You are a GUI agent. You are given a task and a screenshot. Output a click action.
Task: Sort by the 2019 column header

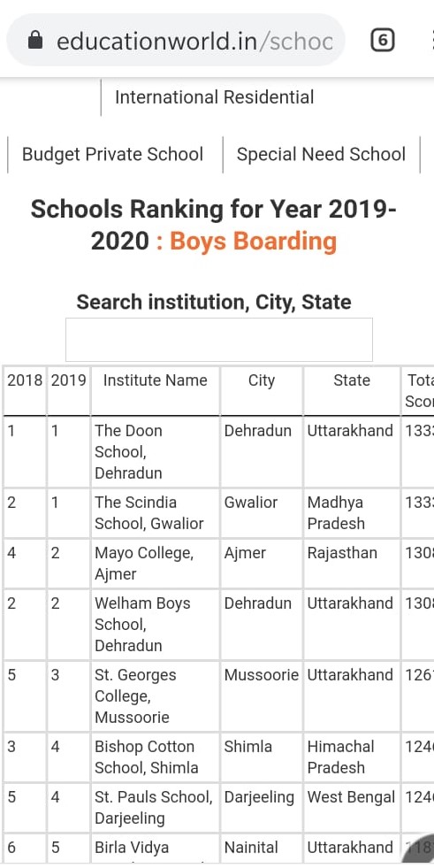tap(69, 380)
